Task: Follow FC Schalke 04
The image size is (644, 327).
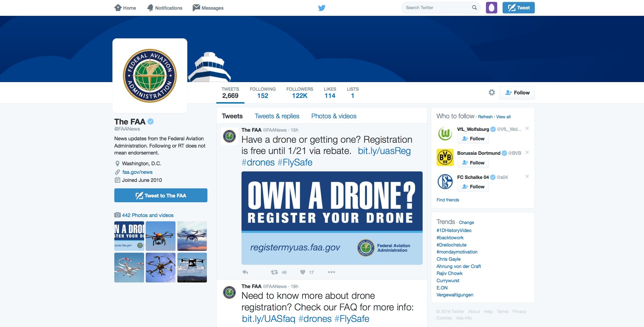Action: [473, 186]
